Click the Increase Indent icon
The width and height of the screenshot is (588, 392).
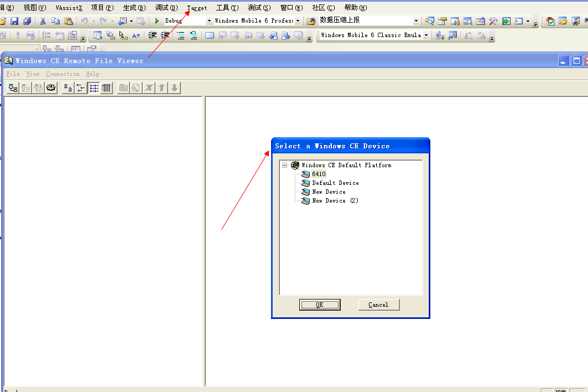click(165, 35)
